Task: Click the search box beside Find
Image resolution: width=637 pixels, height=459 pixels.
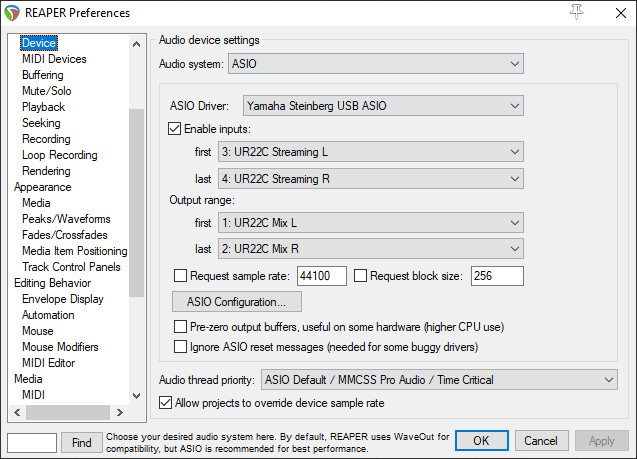Action: [x=32, y=442]
